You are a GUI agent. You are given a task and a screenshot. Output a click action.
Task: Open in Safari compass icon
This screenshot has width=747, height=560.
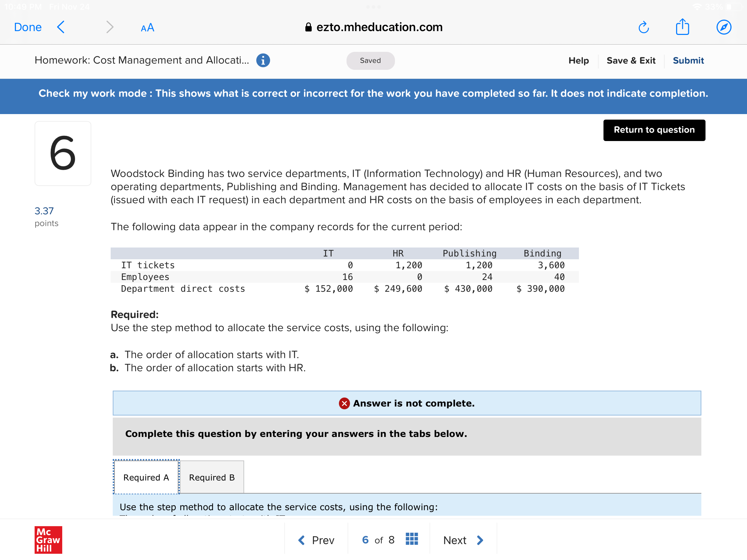723,27
